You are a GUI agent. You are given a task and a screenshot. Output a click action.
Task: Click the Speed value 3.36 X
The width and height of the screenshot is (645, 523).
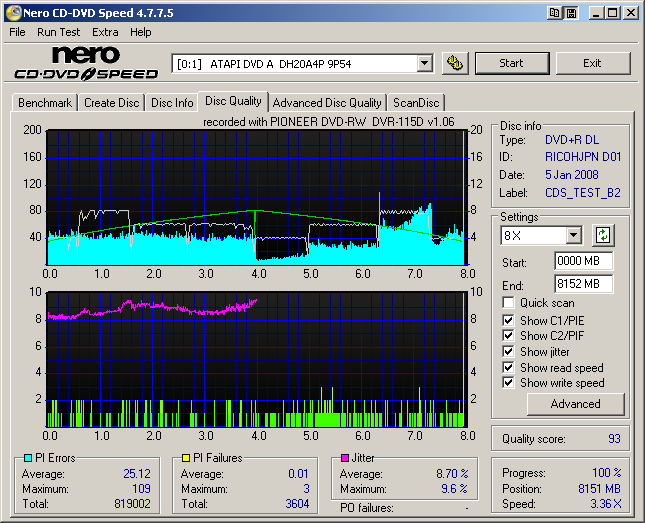(x=606, y=504)
